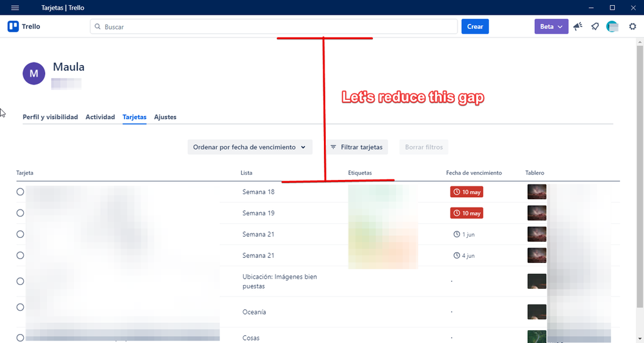
Task: Click the filter icon in Filtrar tarjetas
Action: pos(334,147)
